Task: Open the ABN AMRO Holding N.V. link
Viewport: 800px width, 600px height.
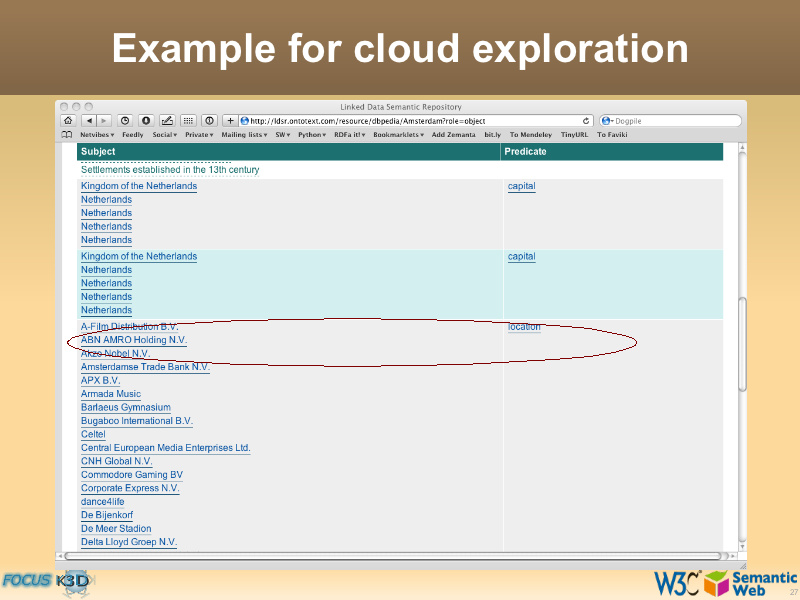Action: [133, 340]
